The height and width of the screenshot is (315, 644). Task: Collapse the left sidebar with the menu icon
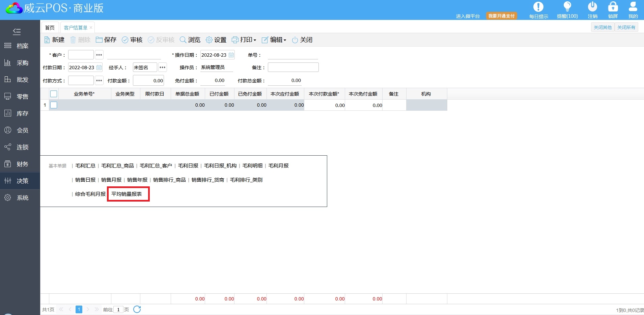(x=17, y=32)
